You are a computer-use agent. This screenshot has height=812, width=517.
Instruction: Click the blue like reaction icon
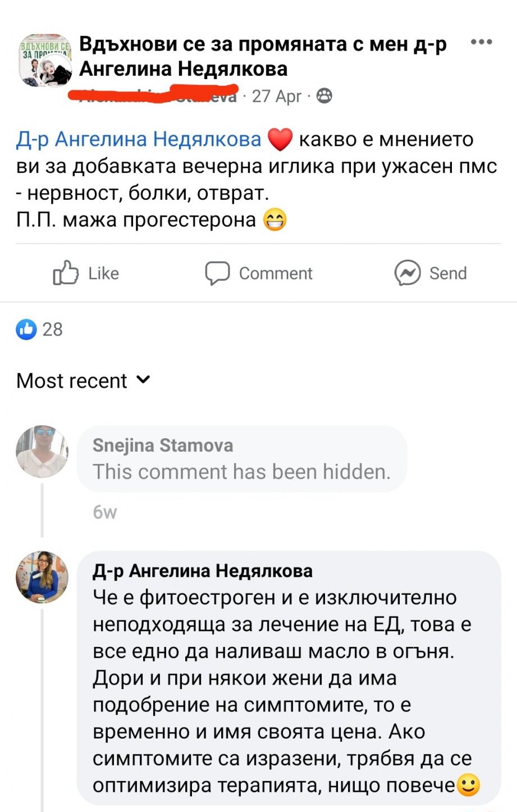coord(26,329)
